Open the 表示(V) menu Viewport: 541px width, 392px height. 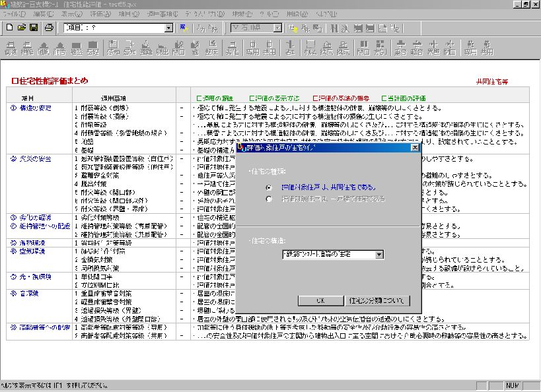coord(72,14)
